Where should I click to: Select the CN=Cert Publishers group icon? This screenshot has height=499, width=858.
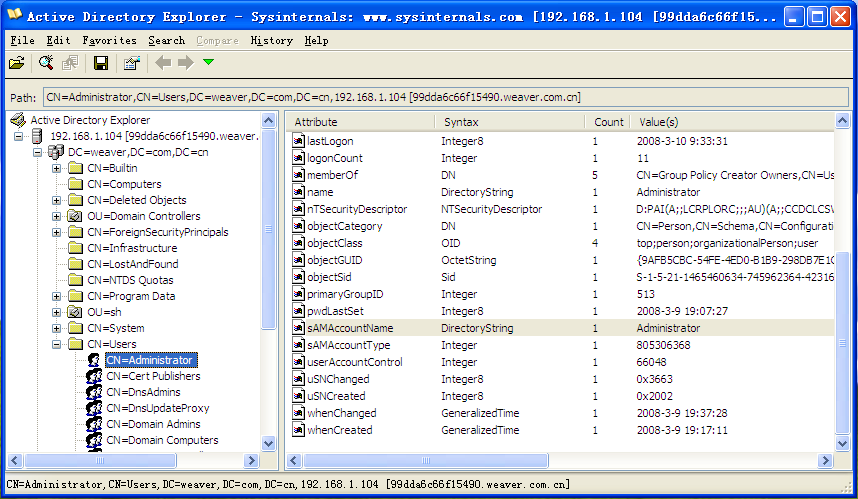click(x=94, y=376)
